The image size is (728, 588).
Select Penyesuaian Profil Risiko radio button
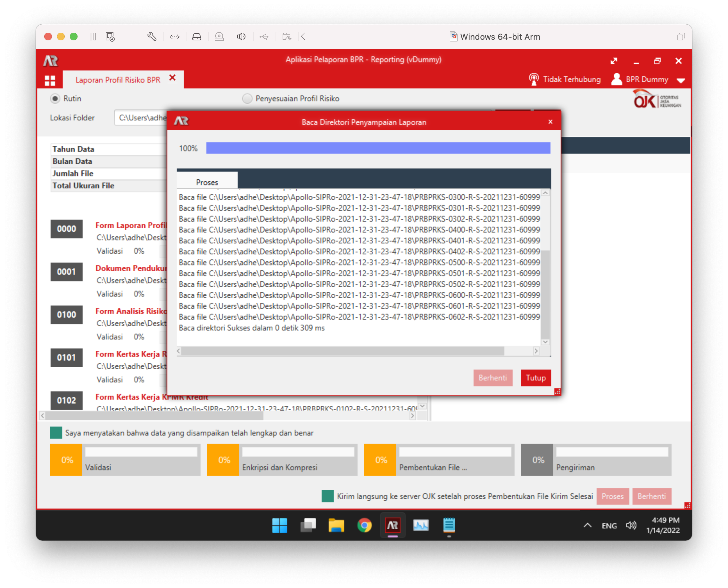(x=247, y=99)
